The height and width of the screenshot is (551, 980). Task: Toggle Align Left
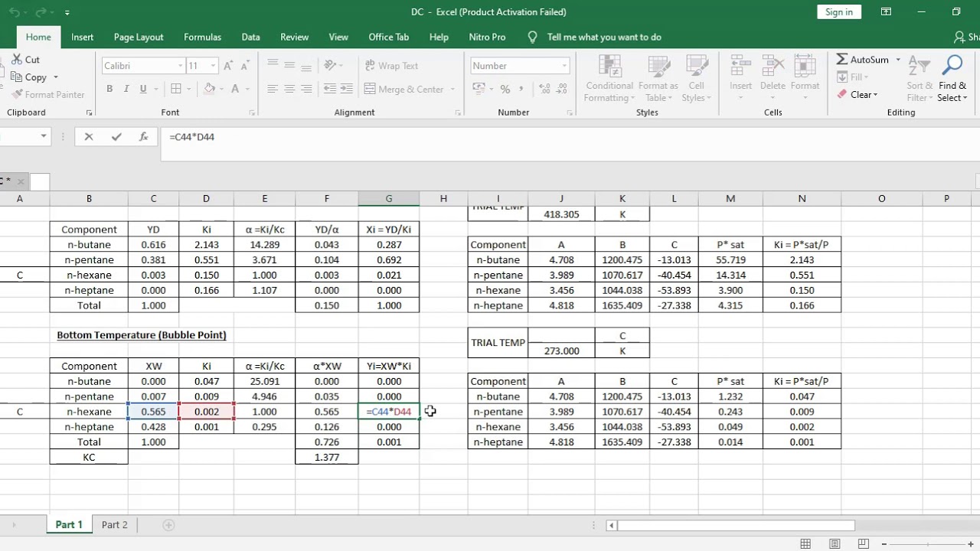coord(273,89)
